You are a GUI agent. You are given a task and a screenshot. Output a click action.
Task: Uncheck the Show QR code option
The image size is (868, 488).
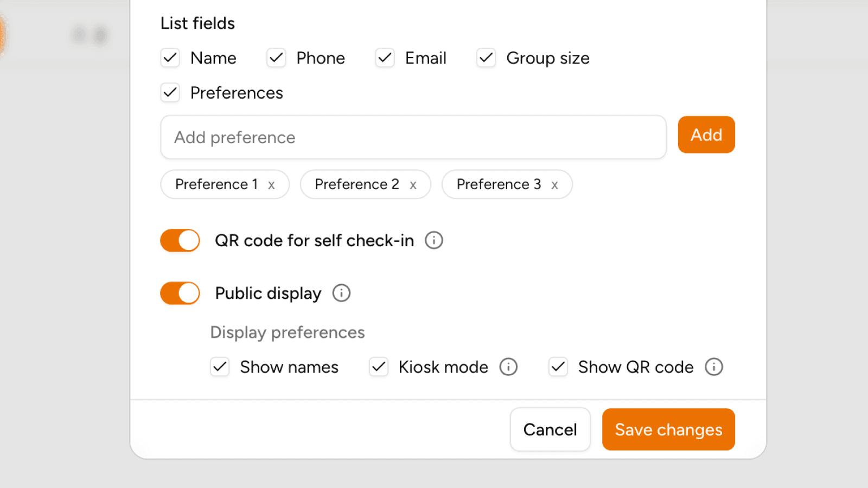[x=558, y=367]
